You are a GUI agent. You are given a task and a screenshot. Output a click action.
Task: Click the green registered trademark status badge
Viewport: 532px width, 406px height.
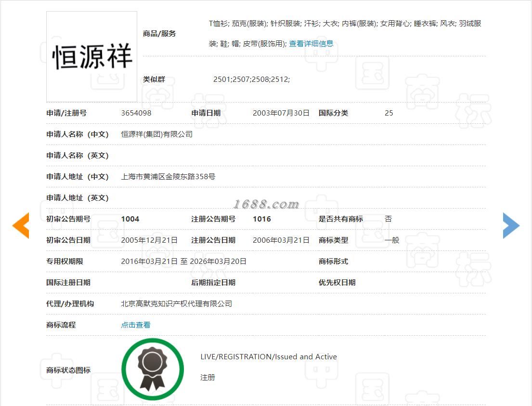(x=153, y=369)
